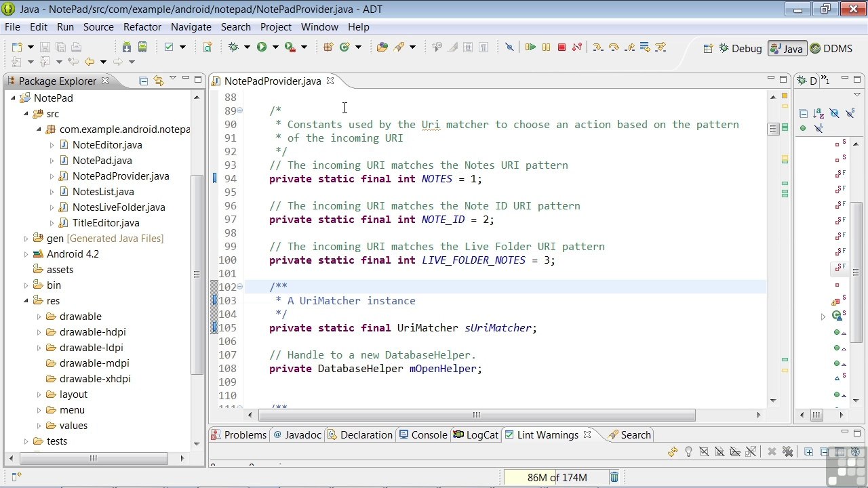This screenshot has height=488, width=868.
Task: Toggle Sort button in Outline panel
Action: [x=818, y=113]
